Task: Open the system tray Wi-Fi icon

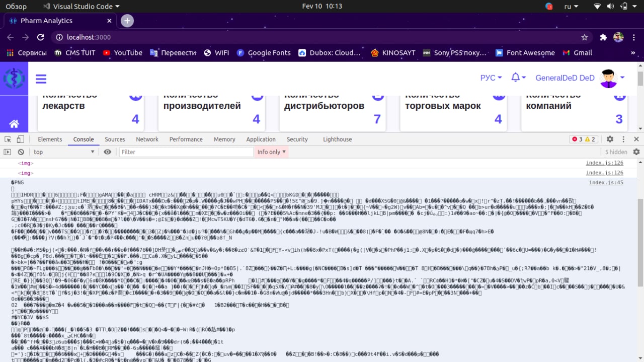Action: (597, 7)
